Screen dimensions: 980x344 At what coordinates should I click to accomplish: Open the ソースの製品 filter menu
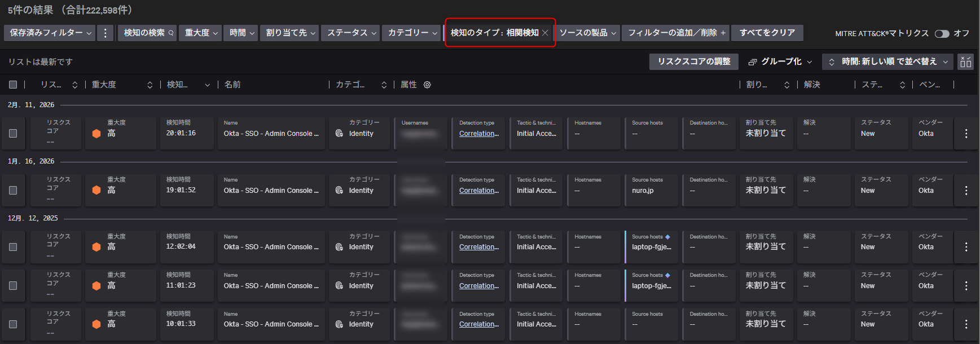587,33
